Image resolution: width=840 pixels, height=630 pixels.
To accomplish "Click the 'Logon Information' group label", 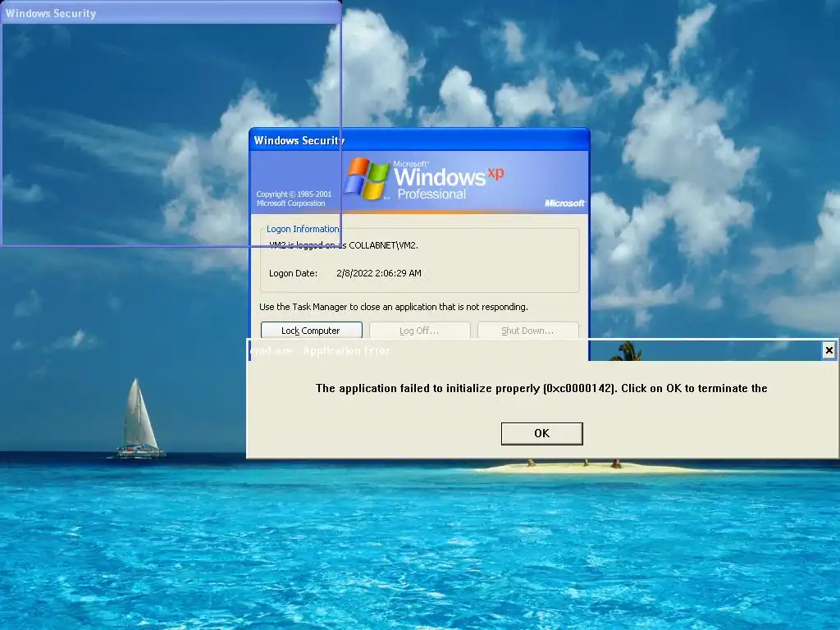I will (x=303, y=229).
